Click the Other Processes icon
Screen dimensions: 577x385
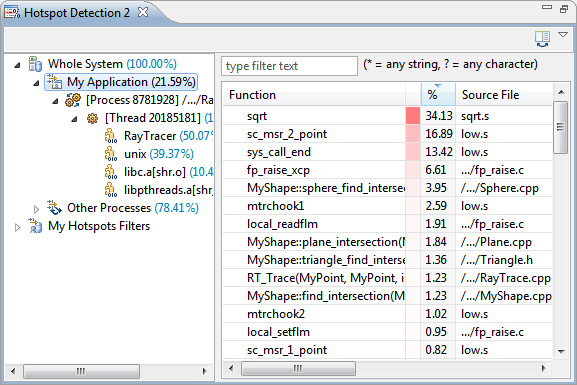coord(54,208)
